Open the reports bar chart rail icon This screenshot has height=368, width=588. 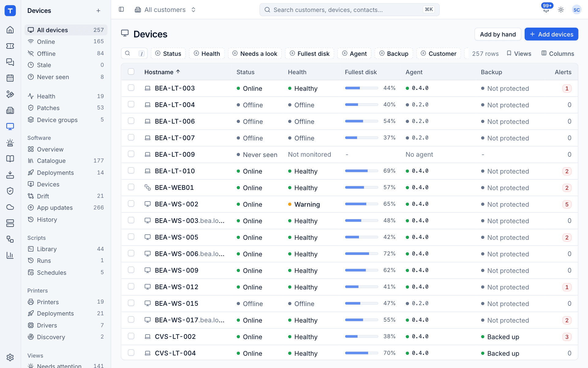point(10,255)
